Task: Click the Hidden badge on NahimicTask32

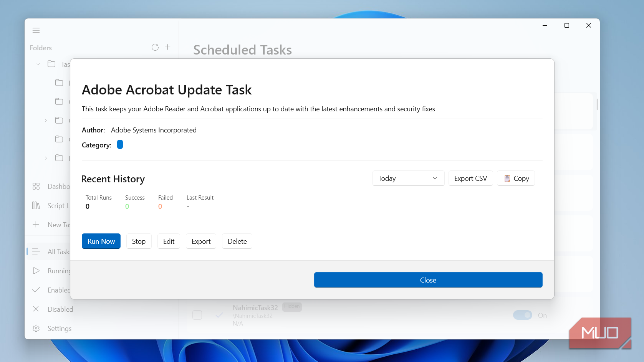Action: pos(292,306)
